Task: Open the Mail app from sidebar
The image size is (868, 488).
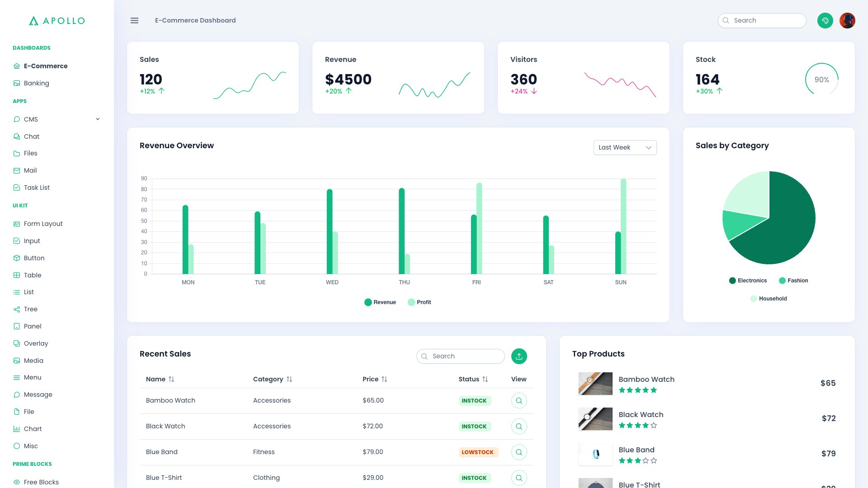Action: [x=17, y=170]
